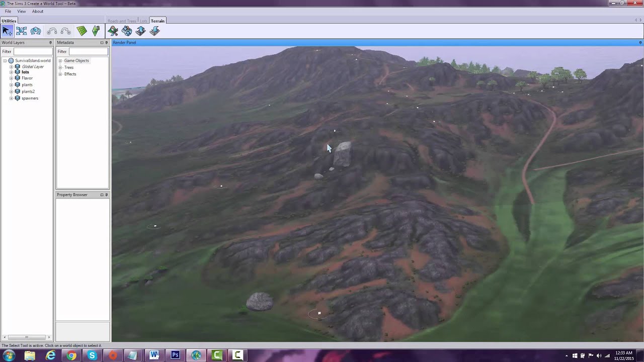Switch to the Roads and Trees tab
Image resolution: width=644 pixels, height=362 pixels.
pyautogui.click(x=122, y=21)
